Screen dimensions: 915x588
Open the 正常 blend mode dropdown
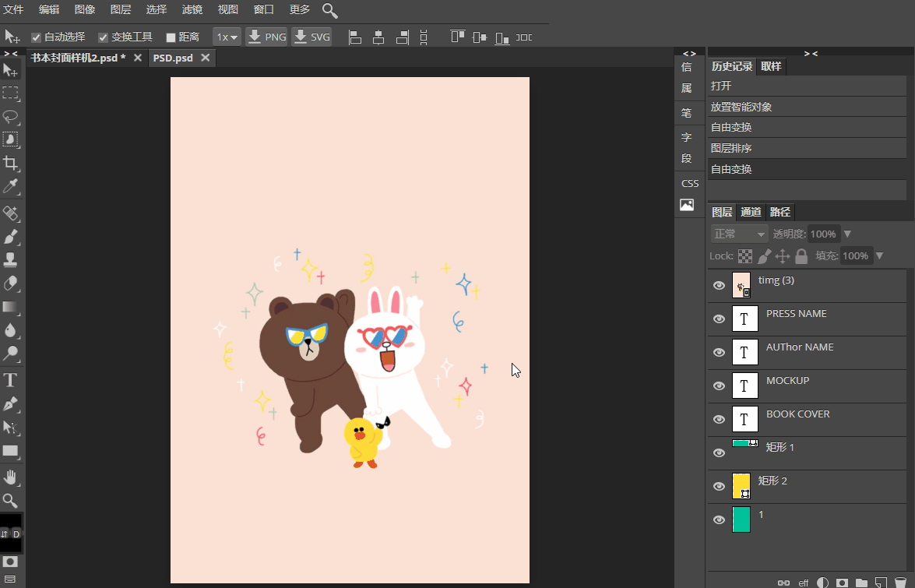pos(739,234)
